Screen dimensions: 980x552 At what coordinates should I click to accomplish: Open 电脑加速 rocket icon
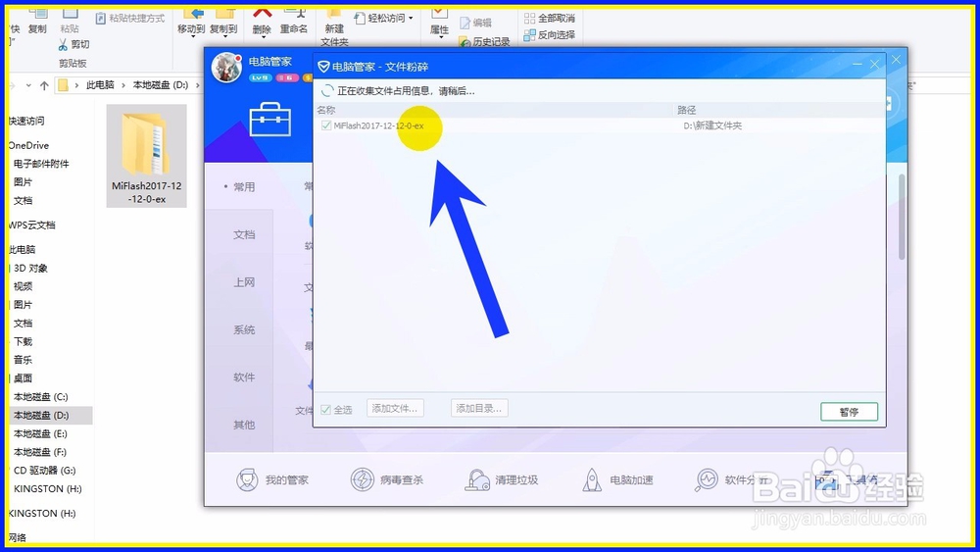592,479
